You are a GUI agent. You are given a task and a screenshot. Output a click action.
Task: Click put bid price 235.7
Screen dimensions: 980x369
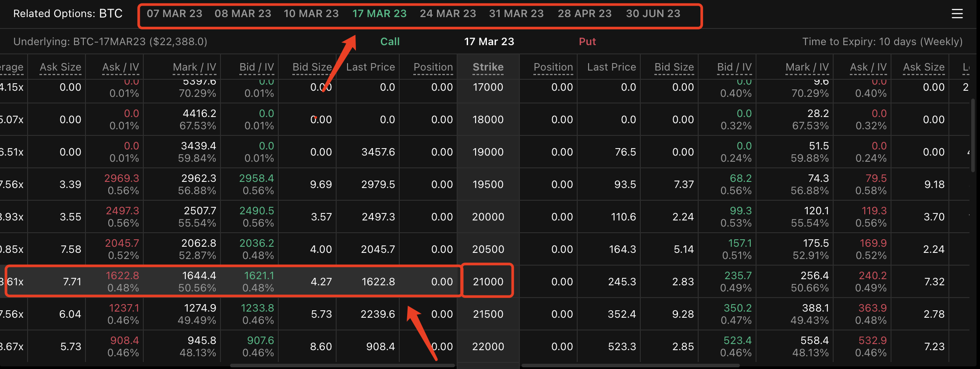[x=738, y=276]
